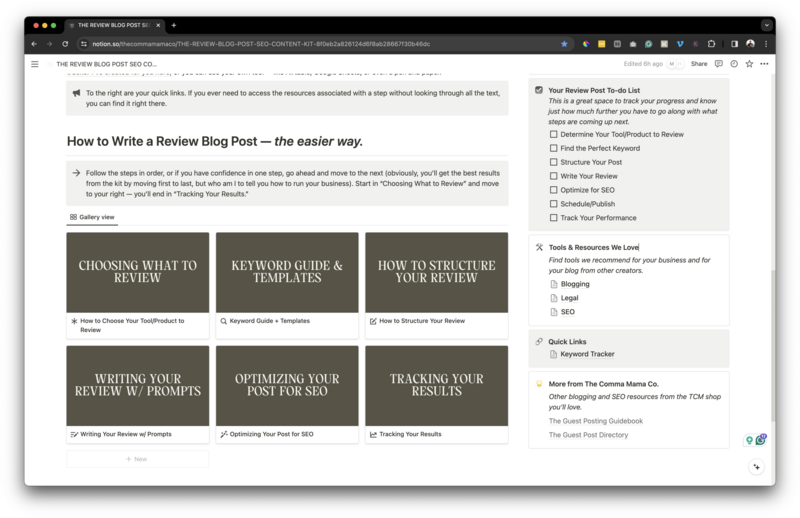Check Track Your Performance
800x518 pixels.
(553, 217)
